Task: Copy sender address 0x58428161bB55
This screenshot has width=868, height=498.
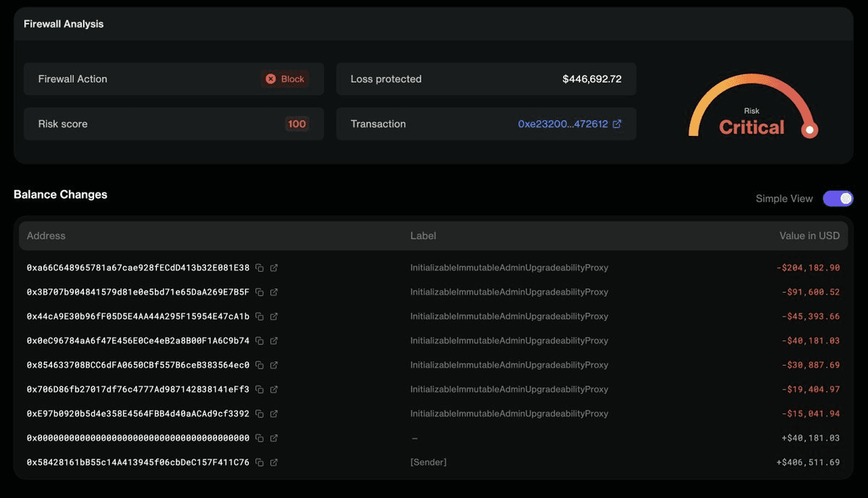Action: (x=260, y=463)
